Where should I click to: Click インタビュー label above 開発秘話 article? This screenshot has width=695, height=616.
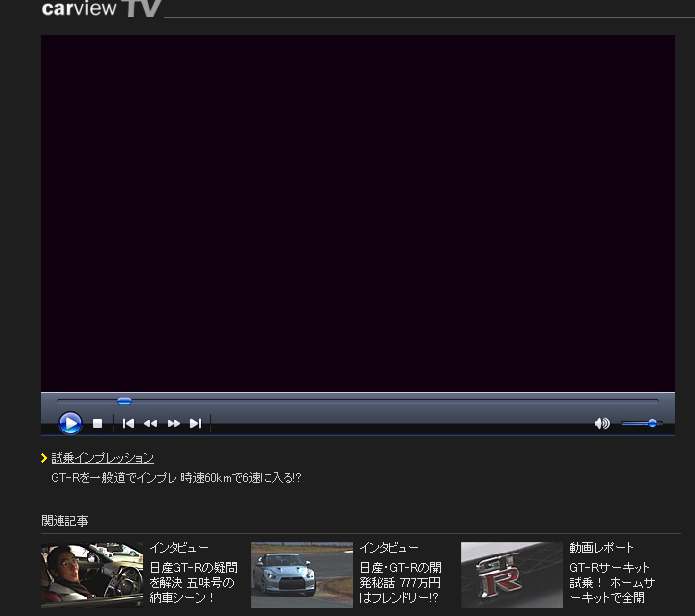click(390, 548)
